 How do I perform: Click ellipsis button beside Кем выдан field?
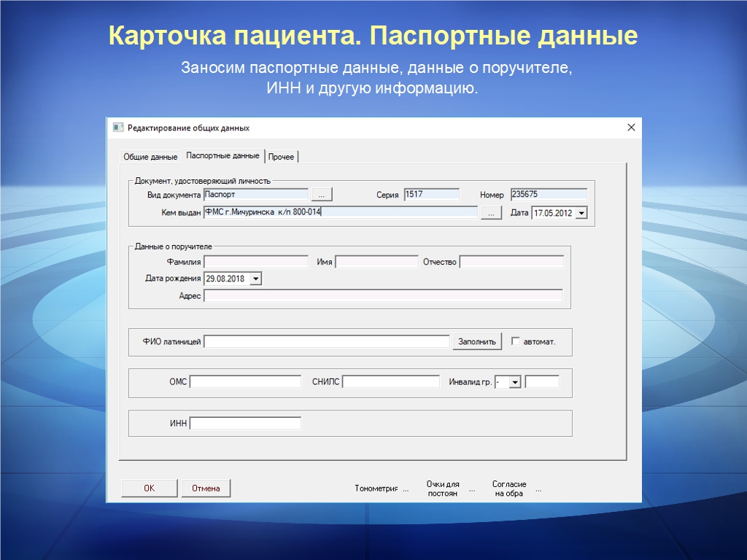(x=491, y=212)
